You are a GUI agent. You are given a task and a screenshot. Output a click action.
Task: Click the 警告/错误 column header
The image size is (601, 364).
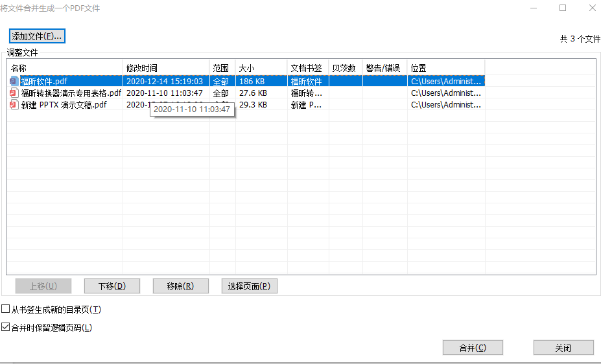click(x=385, y=68)
